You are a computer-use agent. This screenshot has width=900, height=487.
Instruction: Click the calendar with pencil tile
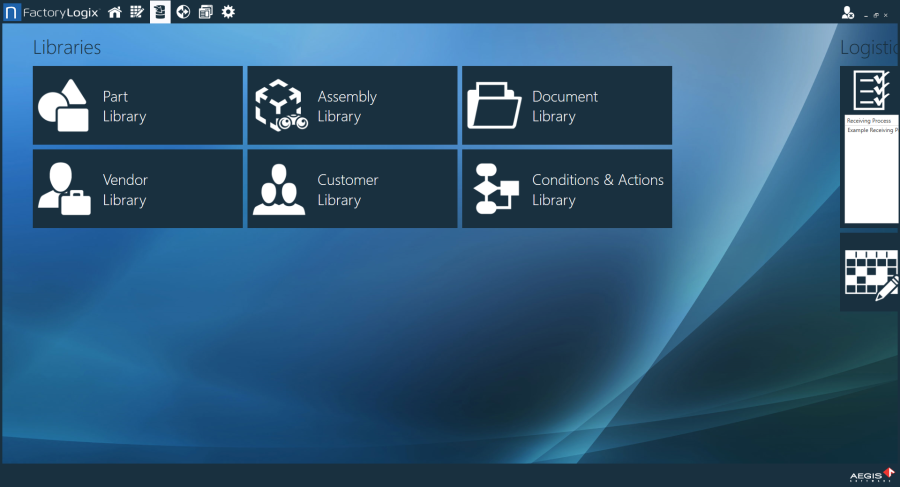[x=870, y=273]
